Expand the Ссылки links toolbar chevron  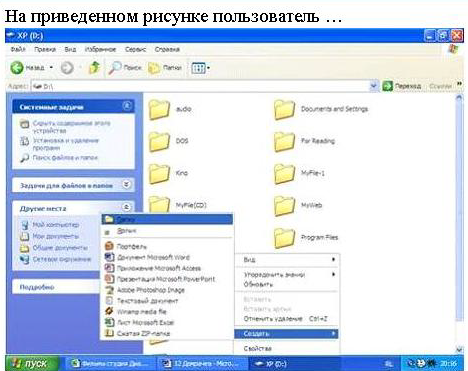[459, 84]
